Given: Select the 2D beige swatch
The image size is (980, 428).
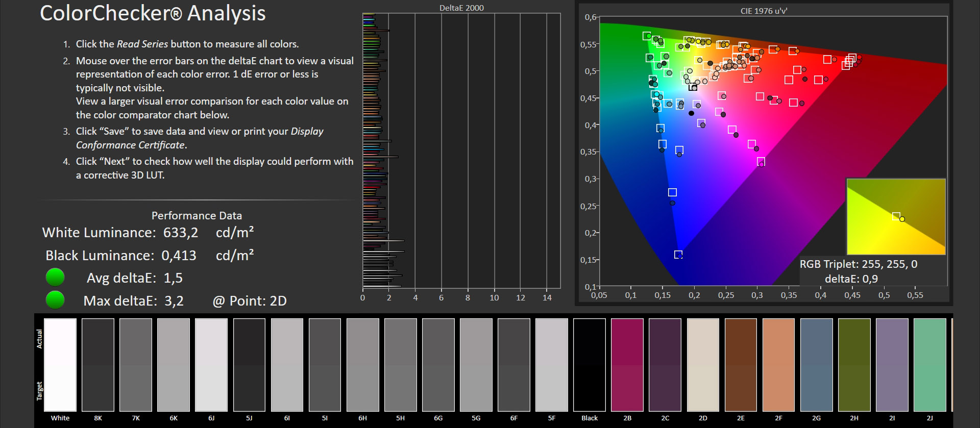Looking at the screenshot, I should click(703, 365).
